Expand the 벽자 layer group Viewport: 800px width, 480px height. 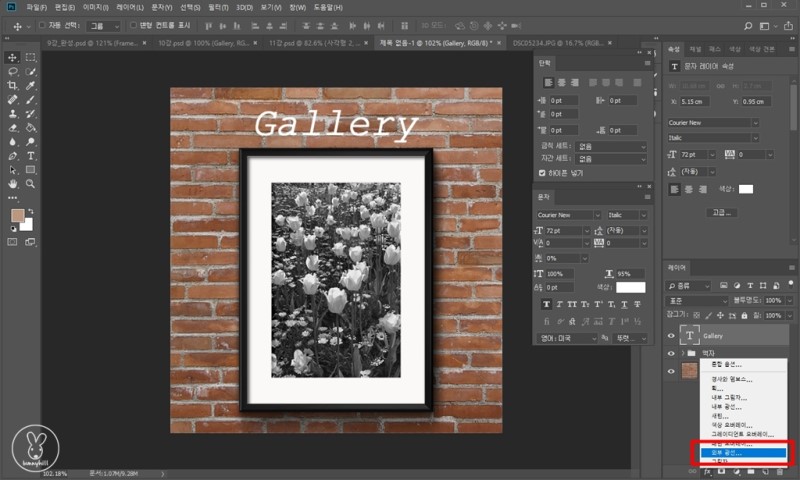tap(685, 354)
